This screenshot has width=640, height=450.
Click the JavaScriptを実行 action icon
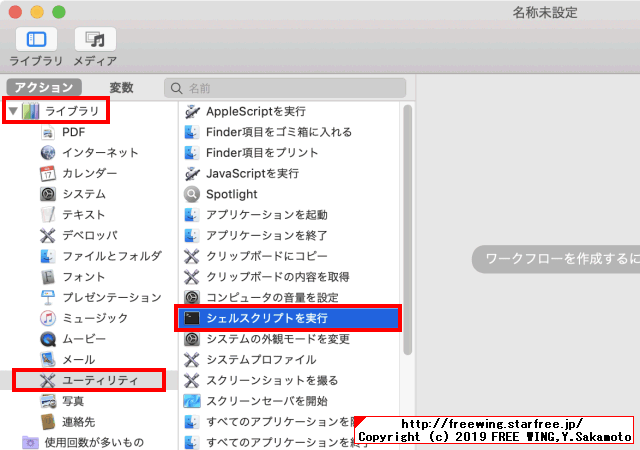pos(191,174)
